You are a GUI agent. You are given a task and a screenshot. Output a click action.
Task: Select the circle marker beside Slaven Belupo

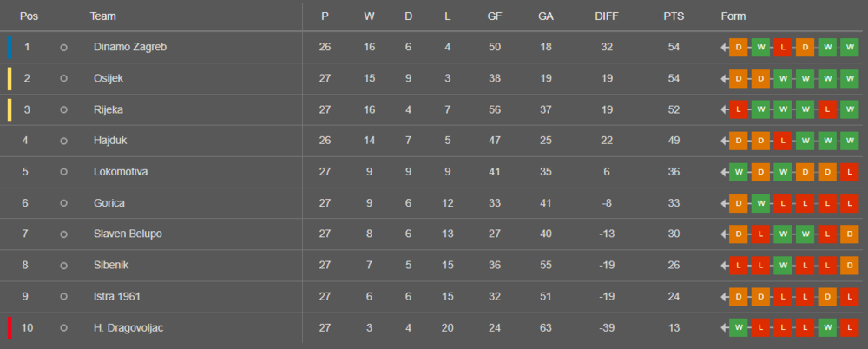pyautogui.click(x=63, y=234)
